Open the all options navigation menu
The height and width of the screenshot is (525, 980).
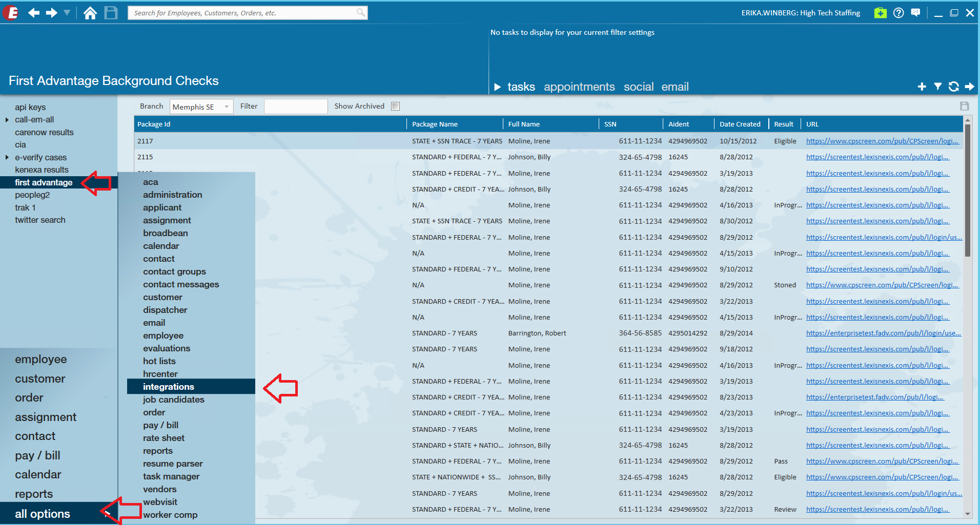(x=43, y=514)
